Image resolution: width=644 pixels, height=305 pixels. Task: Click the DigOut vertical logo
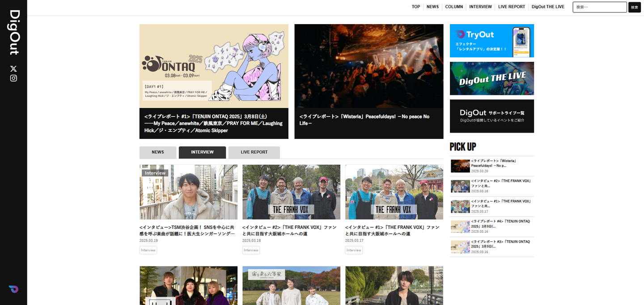(x=14, y=32)
